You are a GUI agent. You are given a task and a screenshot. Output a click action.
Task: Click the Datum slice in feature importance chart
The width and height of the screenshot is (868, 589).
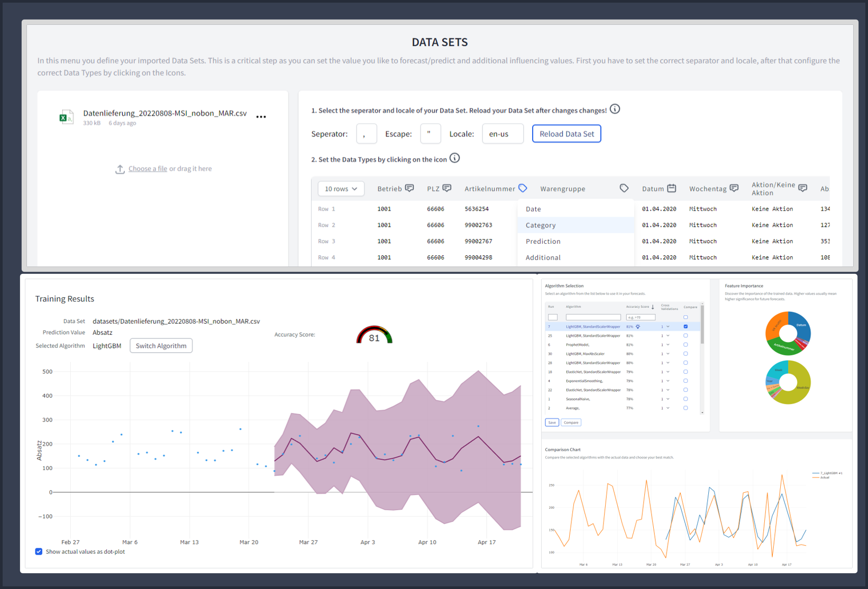[801, 324]
